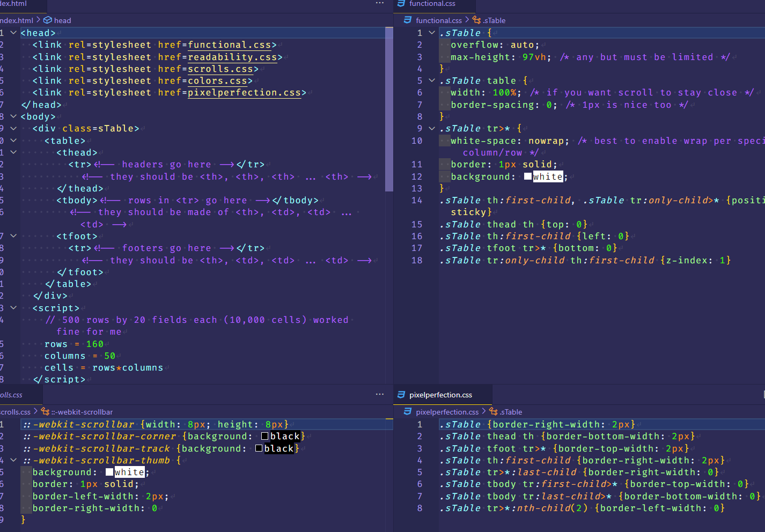Fold the <body> element in index.html
The width and height of the screenshot is (765, 532).
click(x=13, y=116)
